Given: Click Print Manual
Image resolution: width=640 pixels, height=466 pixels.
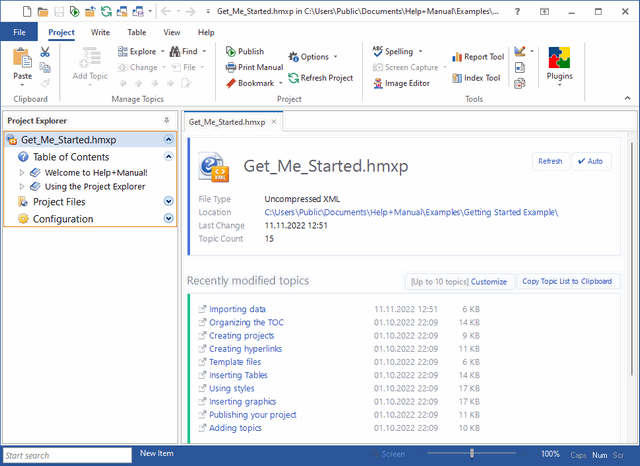Looking at the screenshot, I should tap(254, 67).
